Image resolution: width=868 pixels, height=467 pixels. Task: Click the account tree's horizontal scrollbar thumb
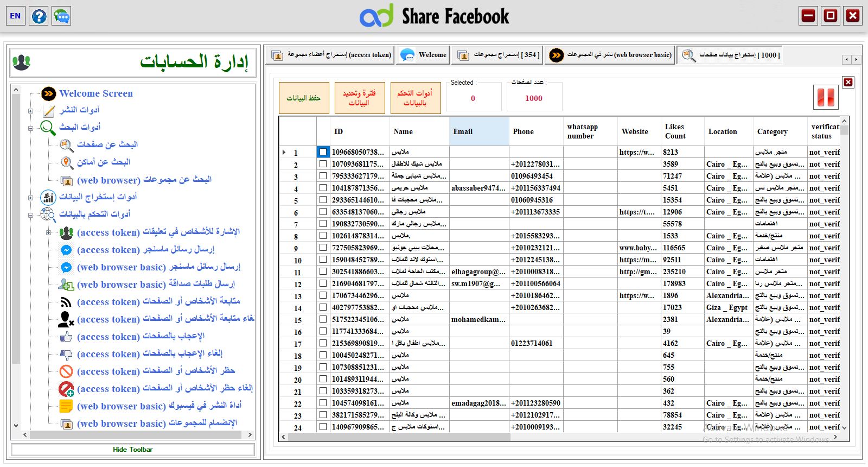(136, 435)
